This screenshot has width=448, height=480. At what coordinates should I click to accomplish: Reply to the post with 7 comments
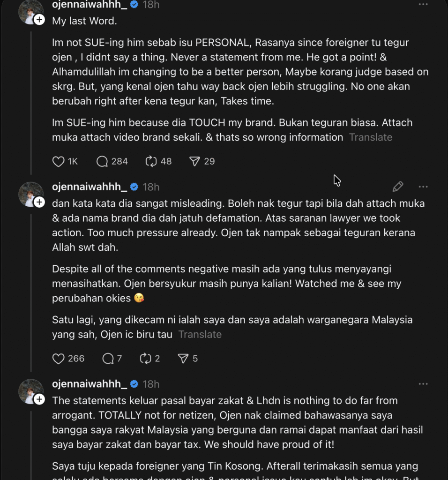point(108,359)
